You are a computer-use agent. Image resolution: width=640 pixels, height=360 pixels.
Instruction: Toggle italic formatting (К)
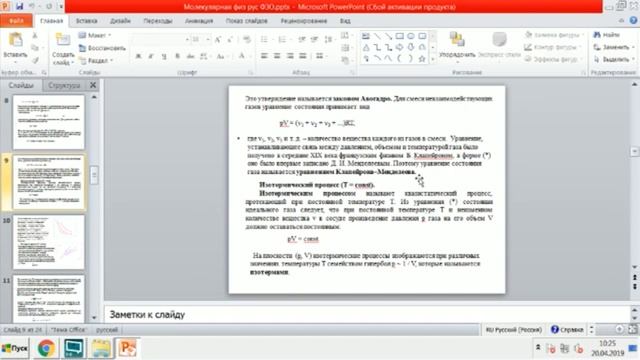pyautogui.click(x=151, y=56)
